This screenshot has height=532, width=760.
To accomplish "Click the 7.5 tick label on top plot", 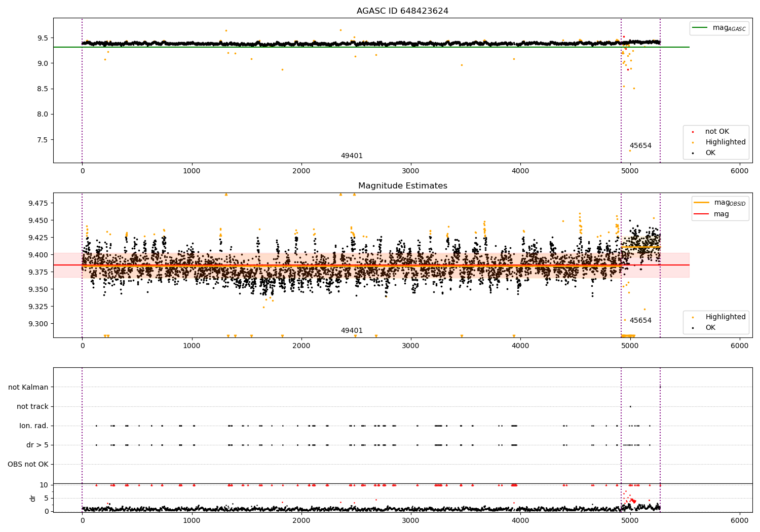I will [x=43, y=140].
